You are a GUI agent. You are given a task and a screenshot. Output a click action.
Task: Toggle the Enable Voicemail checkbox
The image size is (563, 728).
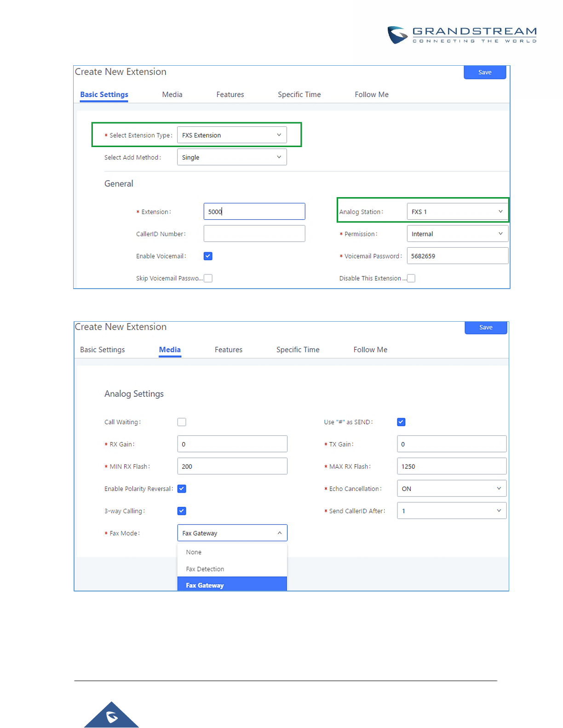coord(208,256)
